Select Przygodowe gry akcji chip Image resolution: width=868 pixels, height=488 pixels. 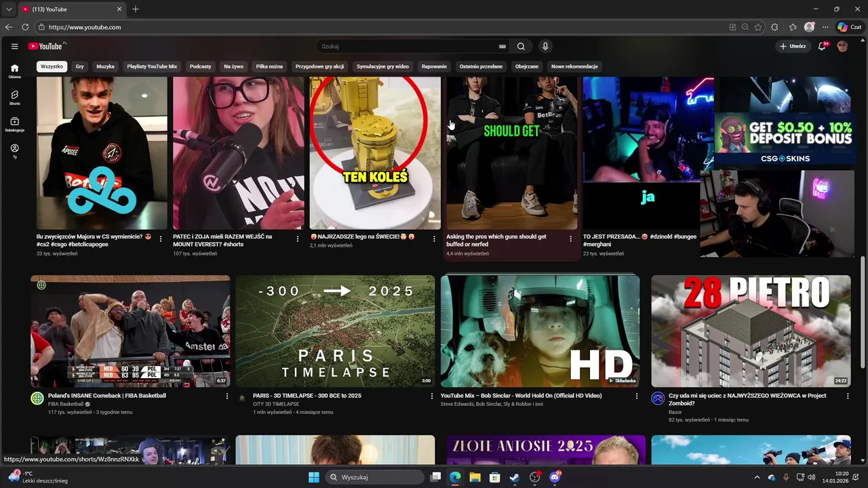pyautogui.click(x=320, y=66)
